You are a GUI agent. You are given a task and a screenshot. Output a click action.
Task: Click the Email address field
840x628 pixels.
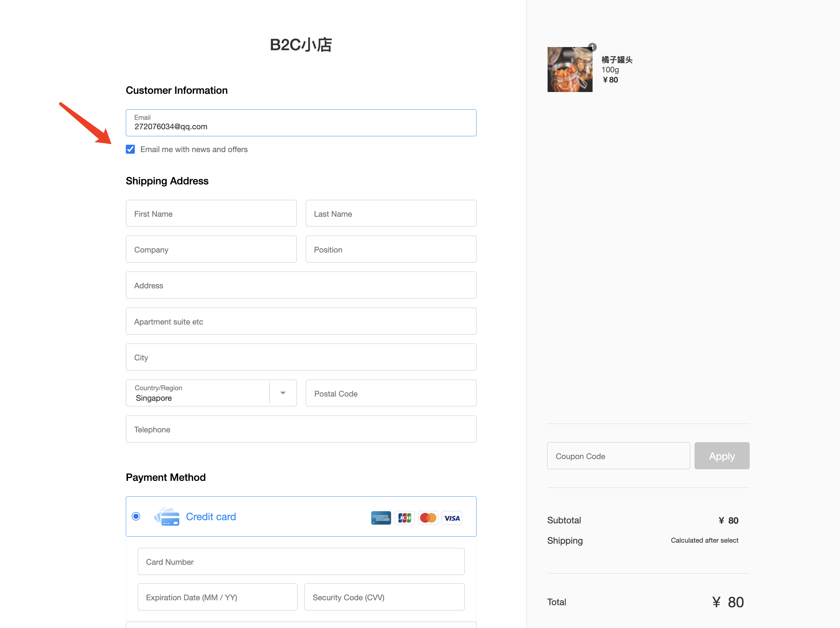[x=301, y=123]
